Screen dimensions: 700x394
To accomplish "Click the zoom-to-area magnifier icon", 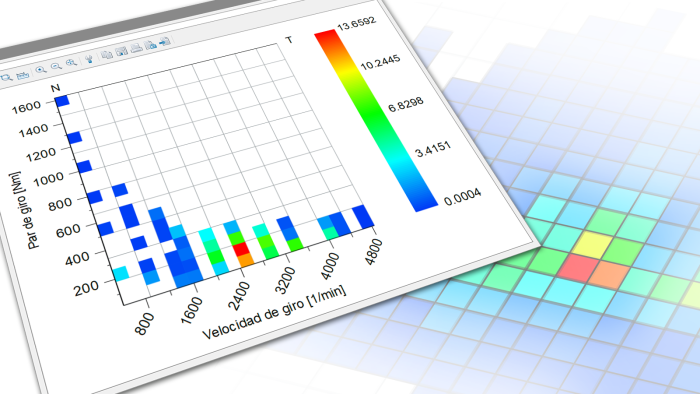I will (x=6, y=78).
